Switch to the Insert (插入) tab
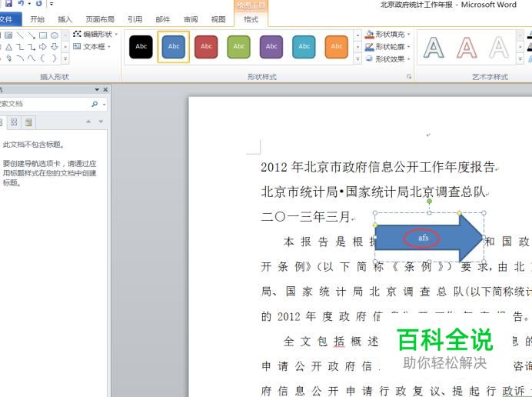 65,19
